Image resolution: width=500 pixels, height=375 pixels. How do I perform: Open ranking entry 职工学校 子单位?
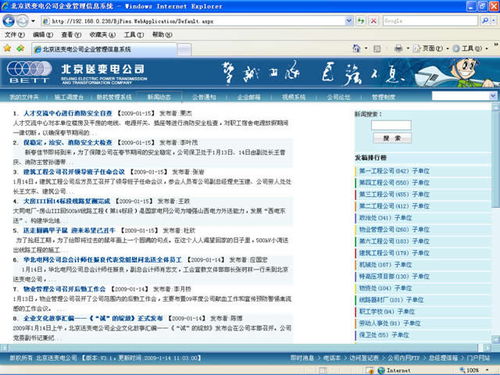pos(387,312)
